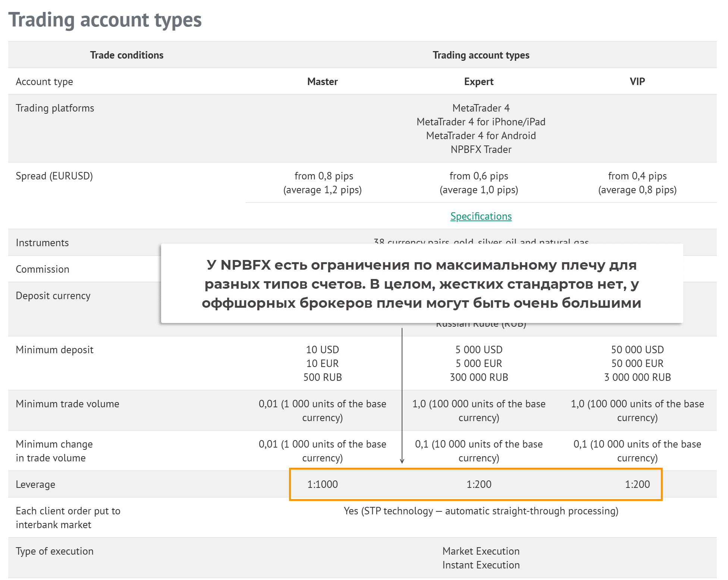728x580 pixels.
Task: Click the Trading account types page heading
Action: pos(105,20)
